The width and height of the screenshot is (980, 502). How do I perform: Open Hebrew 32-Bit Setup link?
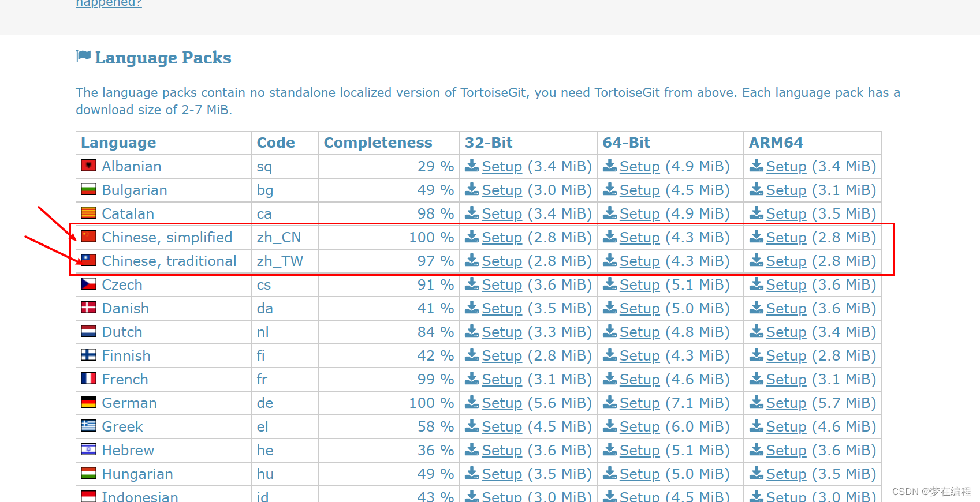point(502,451)
